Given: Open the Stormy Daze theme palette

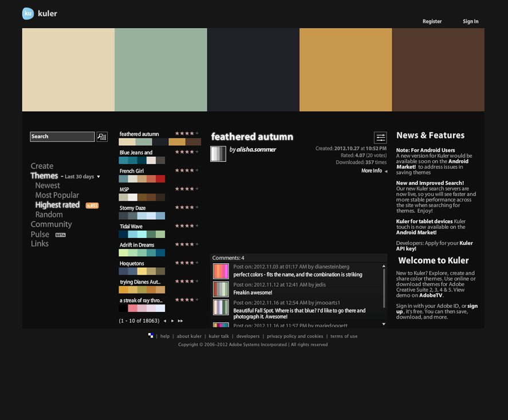Looking at the screenshot, I should (x=142, y=216).
